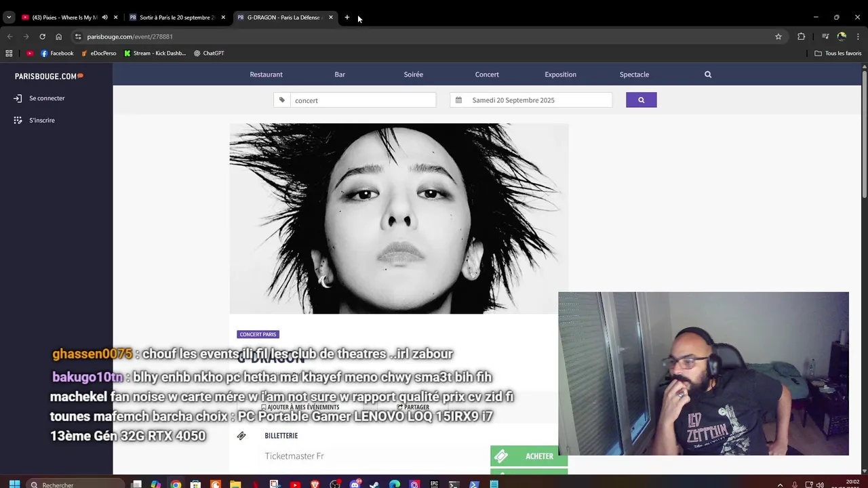868x488 pixels.
Task: Click the Partager share button
Action: (x=413, y=407)
